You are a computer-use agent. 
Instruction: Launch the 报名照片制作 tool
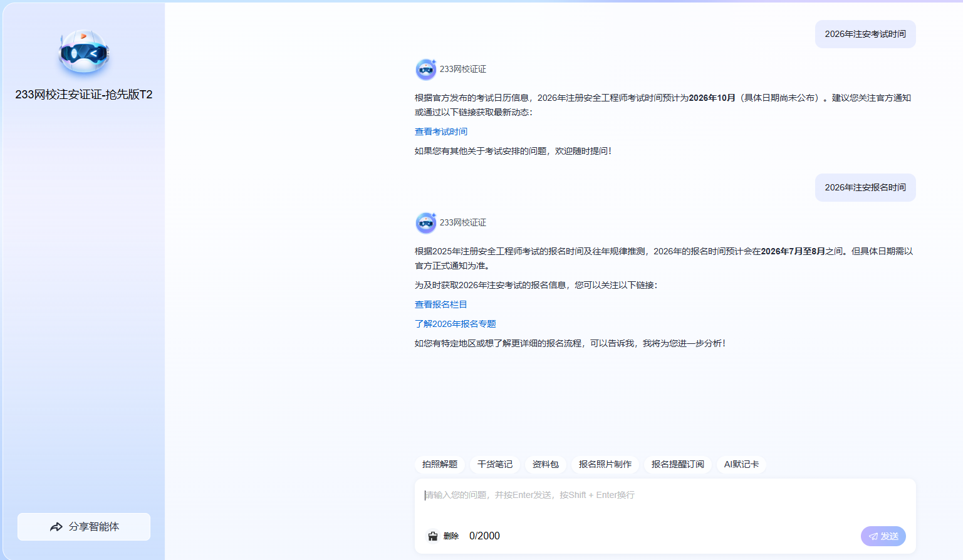coord(605,464)
